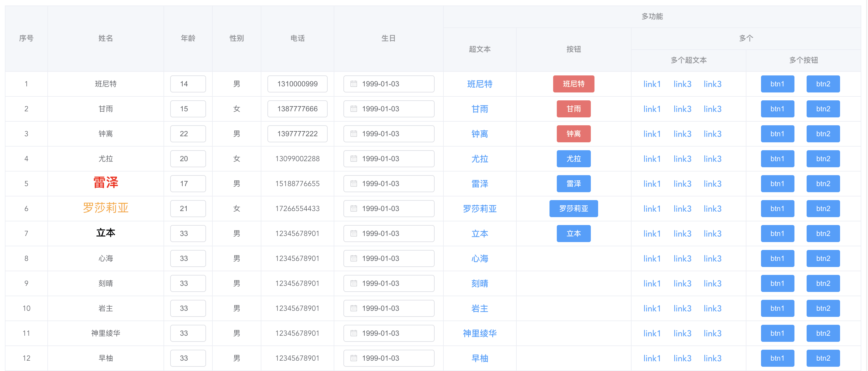
Task: Click calendar icon in 神里绫华 row birthday
Action: [353, 334]
